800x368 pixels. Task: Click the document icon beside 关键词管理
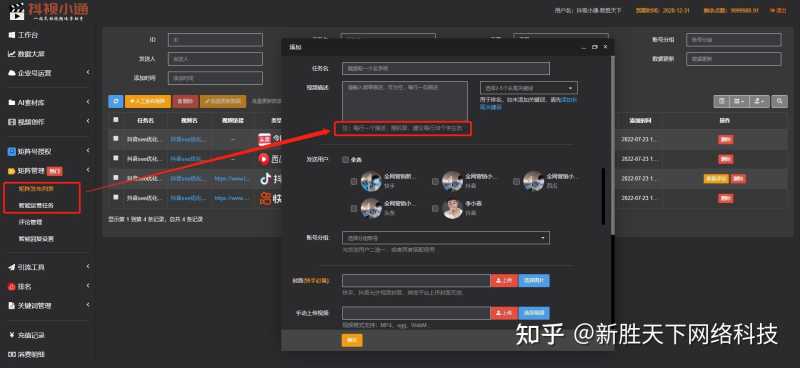point(12,306)
